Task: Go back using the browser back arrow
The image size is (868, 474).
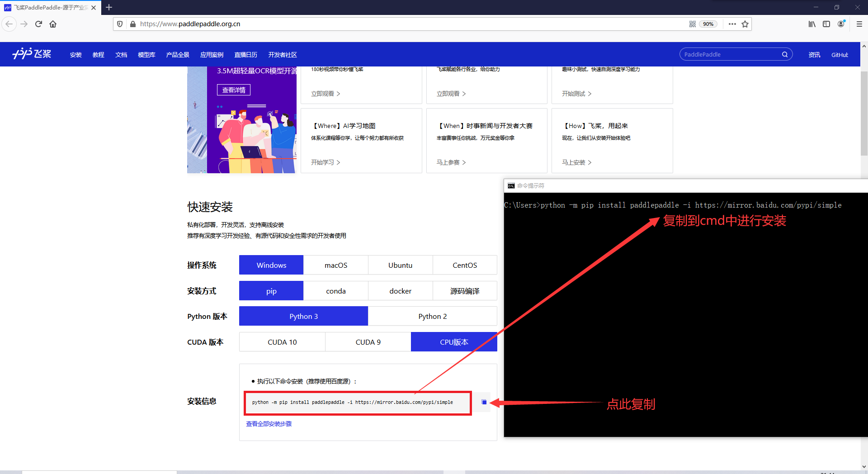Action: coord(9,24)
